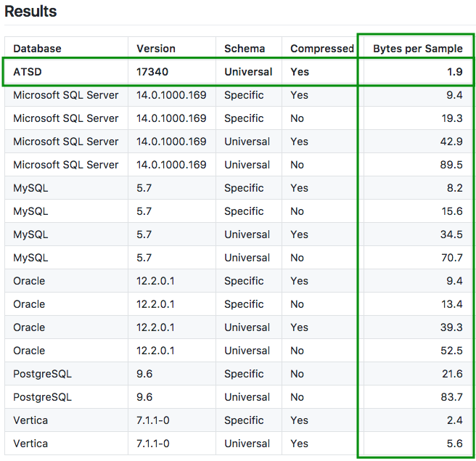Click No in the Oracle 13.4 row
Viewport: 476px width, 461px height.
[x=297, y=304]
